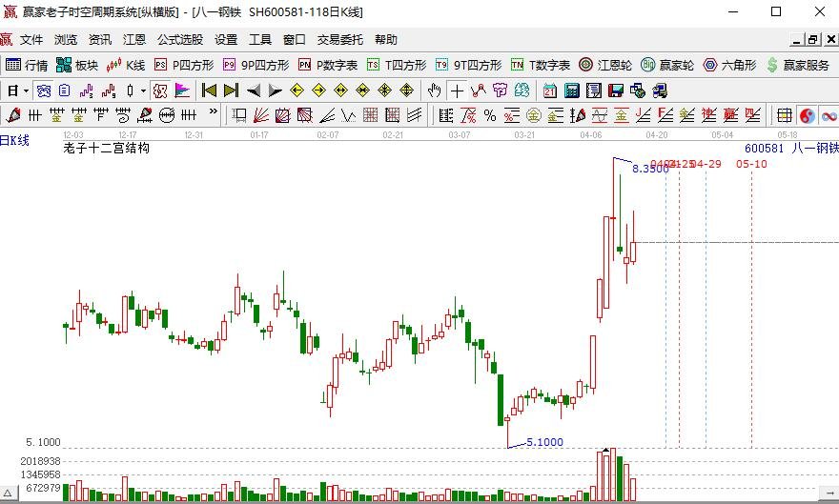Image resolution: width=839 pixels, height=504 pixels.
Task: Open the 赢家轮 wheel tool
Action: click(x=667, y=65)
